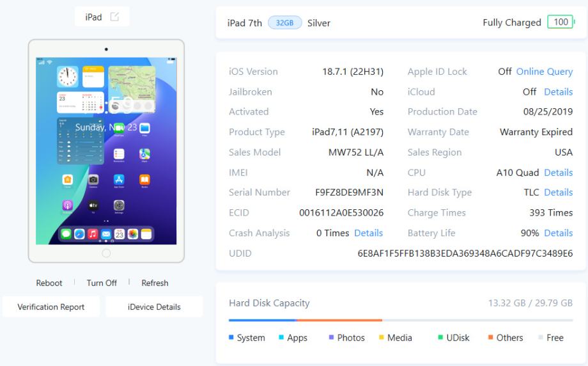
Task: Click the Fully Charged status text
Action: [512, 22]
